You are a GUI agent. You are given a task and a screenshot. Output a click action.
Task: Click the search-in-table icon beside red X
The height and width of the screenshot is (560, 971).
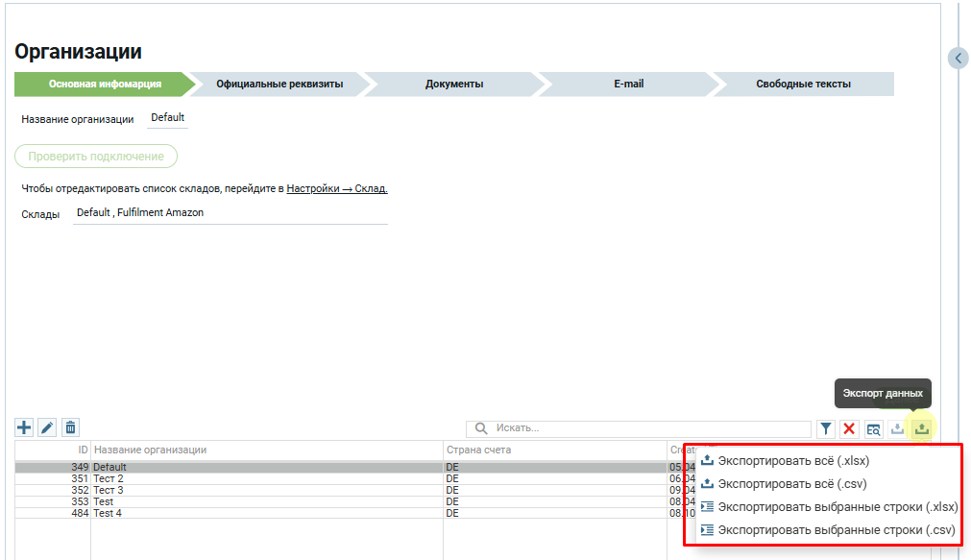click(x=873, y=428)
